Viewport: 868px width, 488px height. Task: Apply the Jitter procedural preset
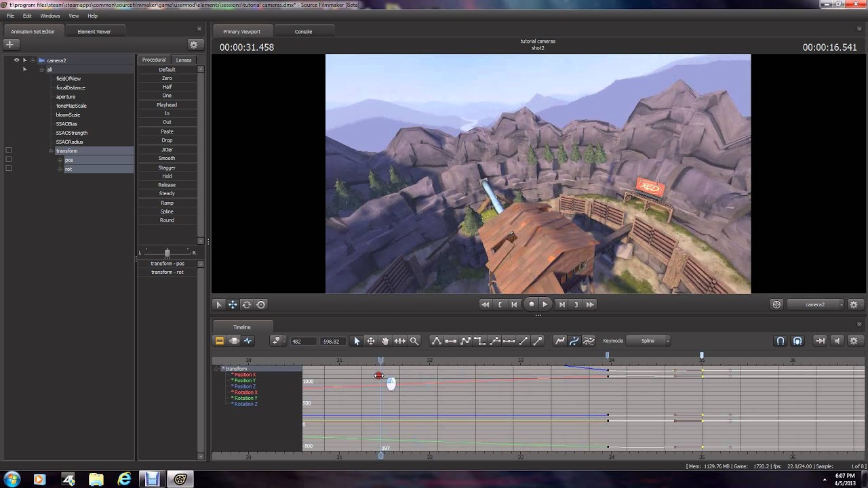coord(167,149)
